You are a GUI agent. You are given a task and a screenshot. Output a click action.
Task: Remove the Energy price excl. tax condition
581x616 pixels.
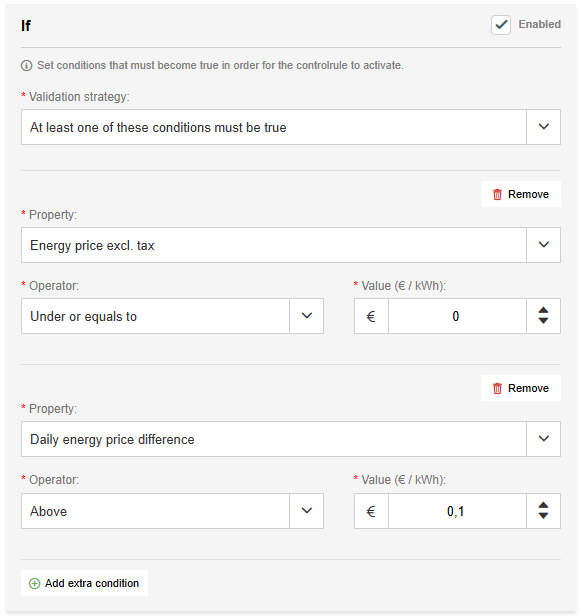click(521, 194)
